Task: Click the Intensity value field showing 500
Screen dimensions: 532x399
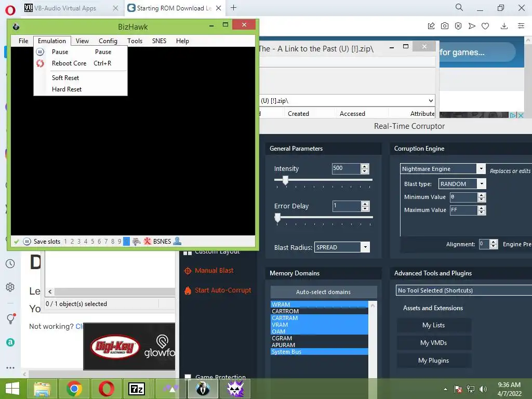Action: pyautogui.click(x=345, y=169)
